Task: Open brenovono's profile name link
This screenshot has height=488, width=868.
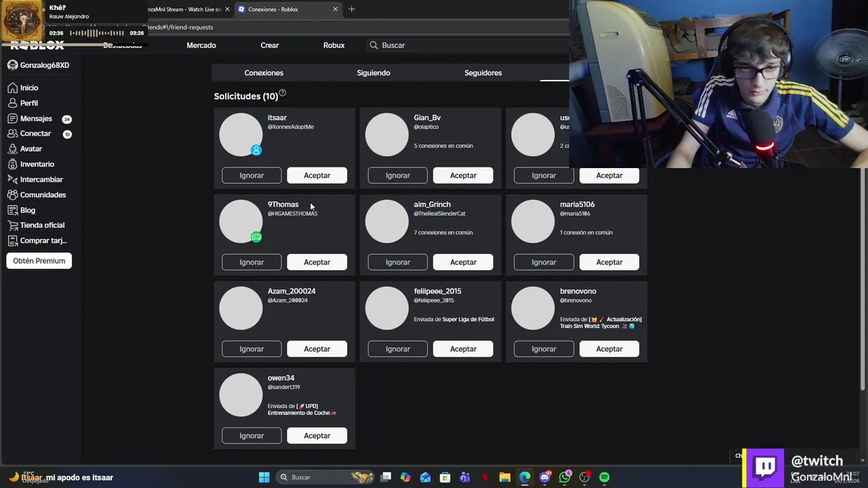Action: [x=578, y=291]
